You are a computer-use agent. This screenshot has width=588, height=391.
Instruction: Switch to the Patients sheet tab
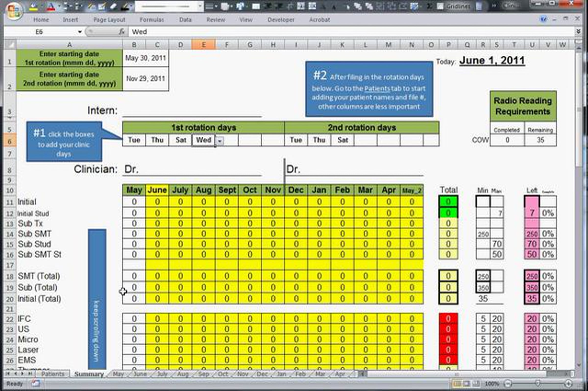click(52, 374)
